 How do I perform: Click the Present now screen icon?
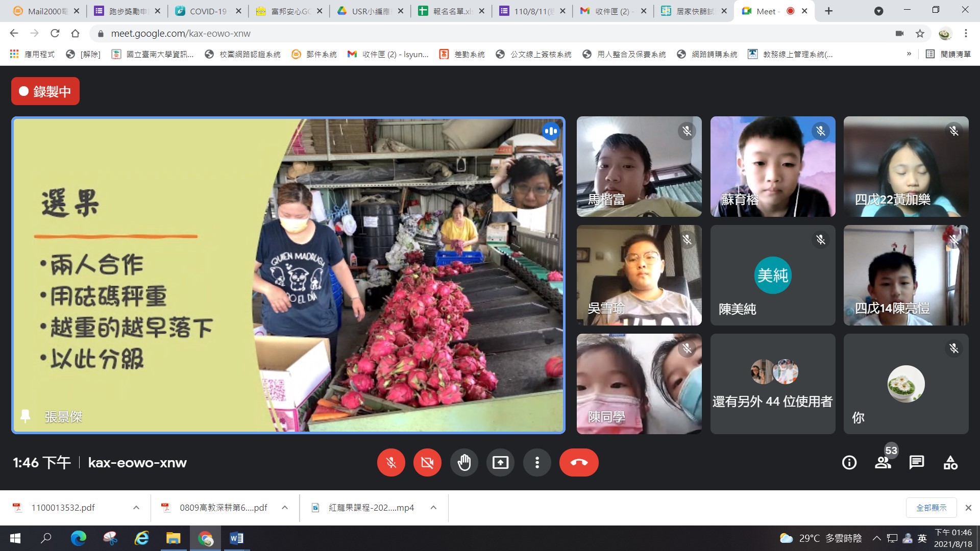coord(500,463)
